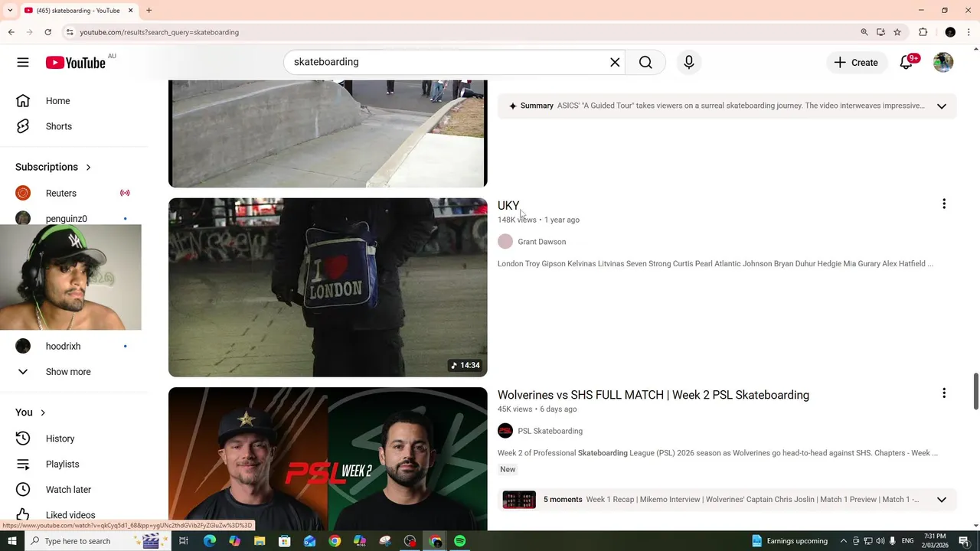Click the address bar URL
Image resolution: width=980 pixels, height=551 pixels.
click(159, 32)
